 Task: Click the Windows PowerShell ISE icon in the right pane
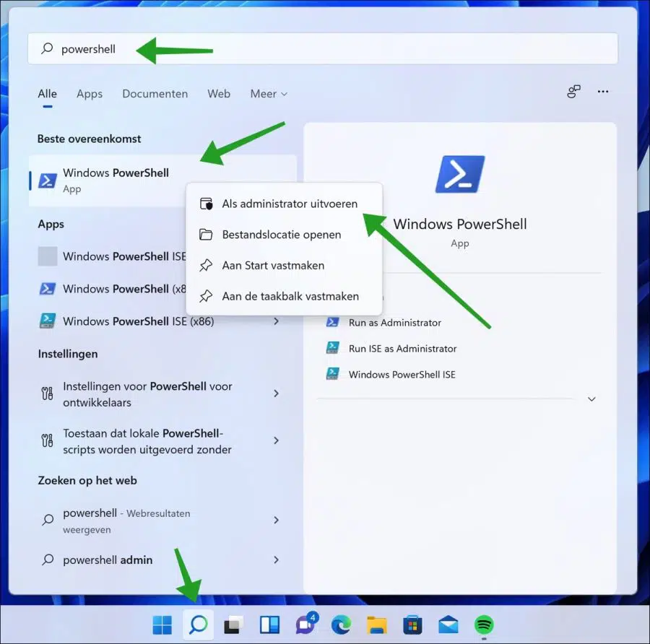[x=332, y=374]
